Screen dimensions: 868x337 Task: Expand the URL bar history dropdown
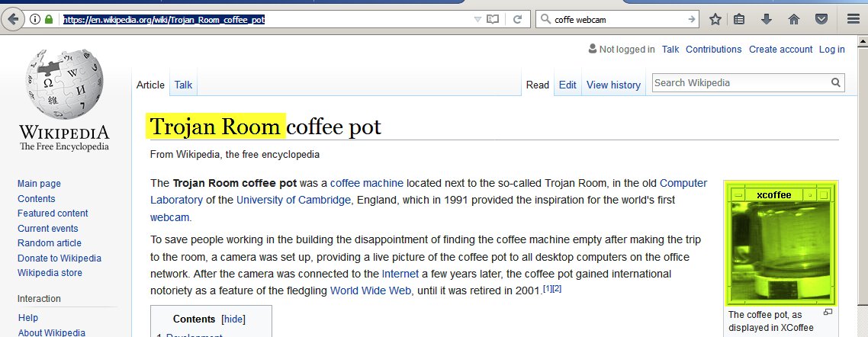477,20
